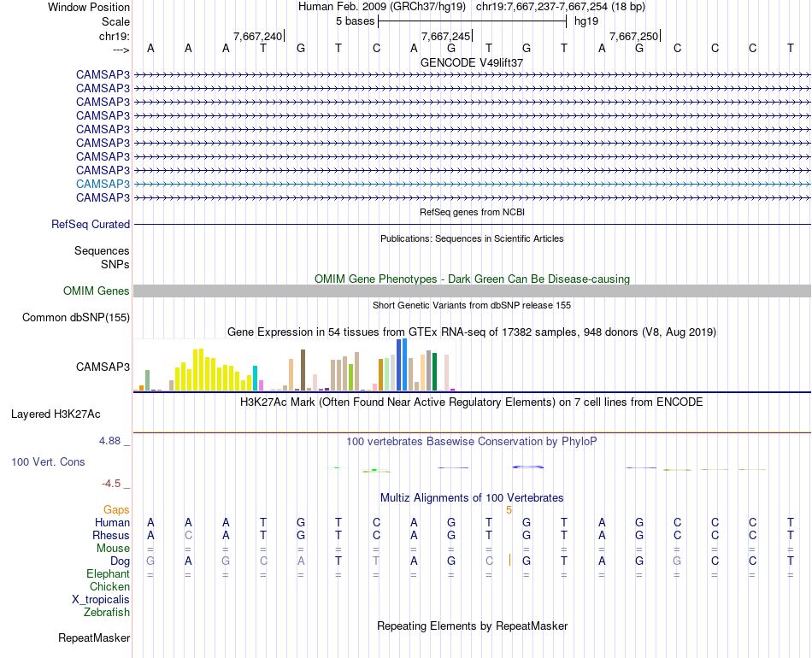Click the Publications: Sequences in Scientific Articles title

[x=472, y=238]
